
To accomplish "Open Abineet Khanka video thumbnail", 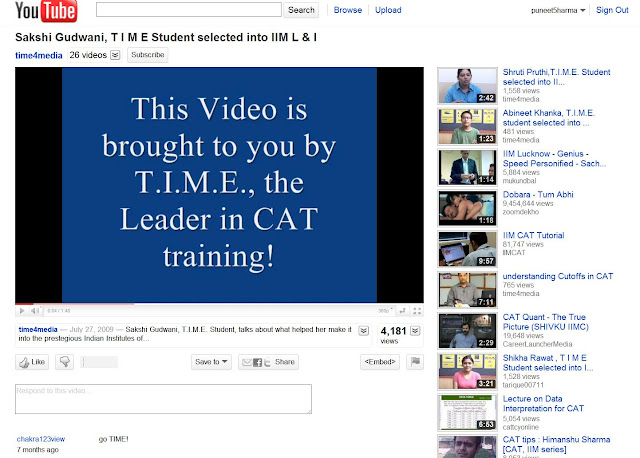I will 467,127.
